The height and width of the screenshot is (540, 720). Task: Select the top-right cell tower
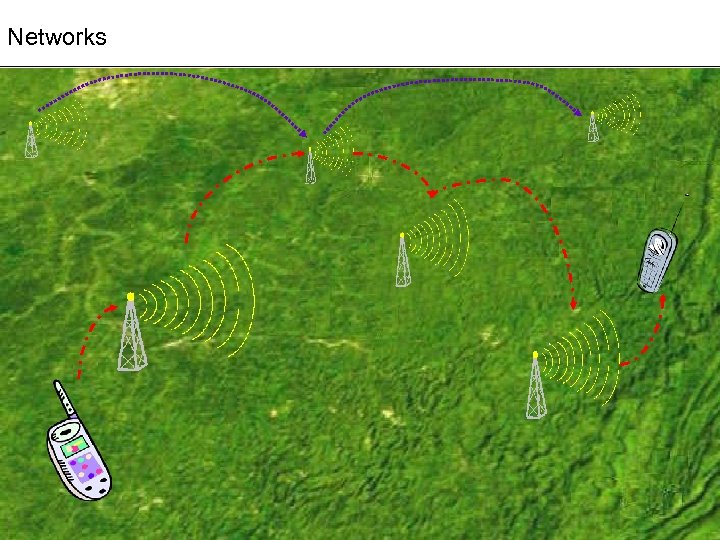point(593,127)
